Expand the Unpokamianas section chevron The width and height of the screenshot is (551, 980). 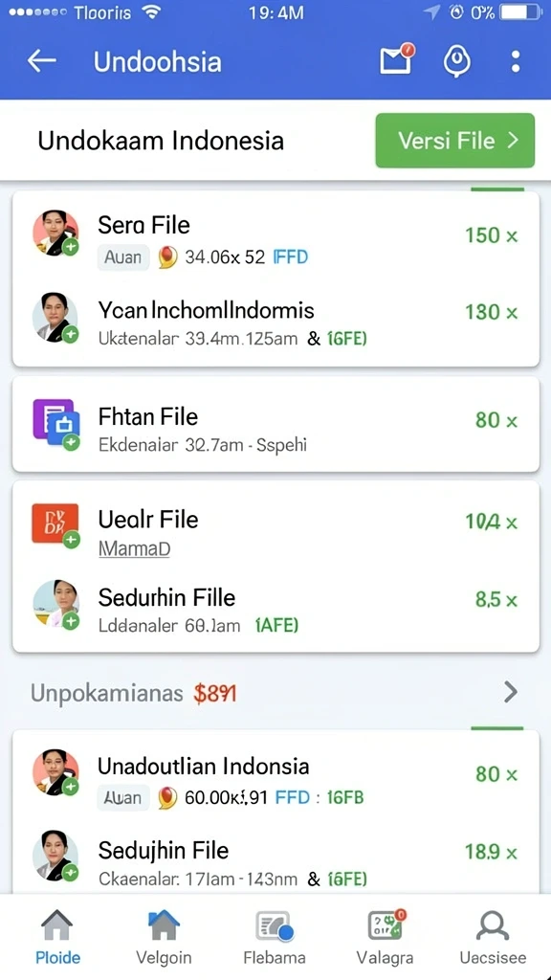point(511,692)
